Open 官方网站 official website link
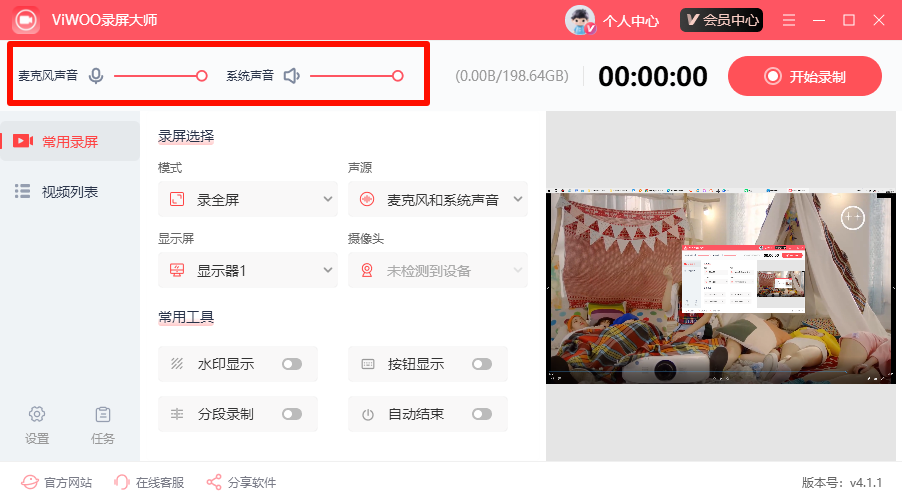Image resolution: width=902 pixels, height=502 pixels. [x=56, y=482]
